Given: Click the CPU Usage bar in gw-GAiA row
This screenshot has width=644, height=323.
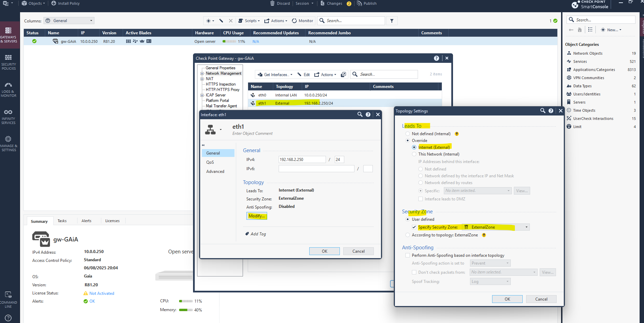Looking at the screenshot, I should click(229, 41).
